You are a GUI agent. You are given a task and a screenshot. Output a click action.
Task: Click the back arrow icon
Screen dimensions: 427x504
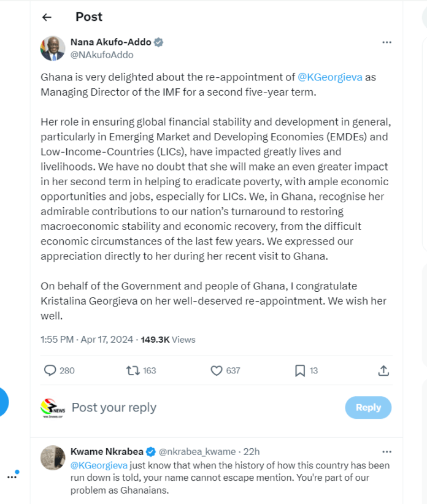47,17
